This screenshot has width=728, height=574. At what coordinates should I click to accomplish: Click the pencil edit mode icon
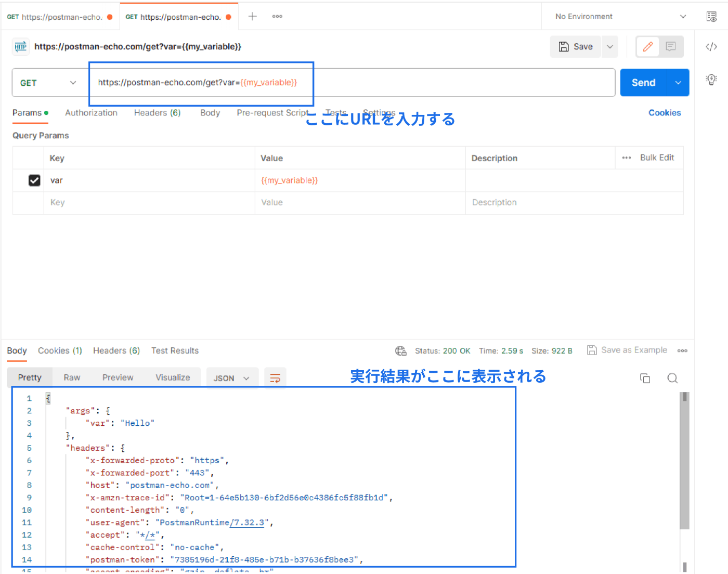pos(648,47)
